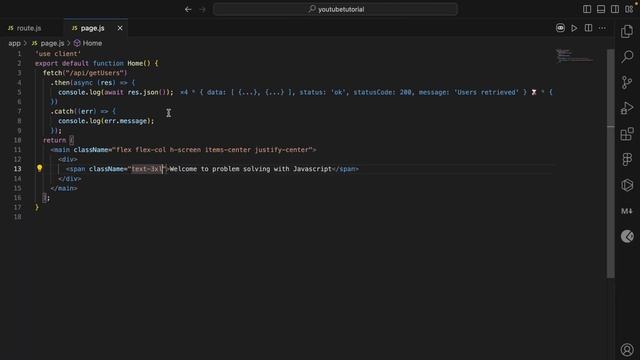Viewport: 640px width, 360px height.
Task: Click the closing span tag on line 13
Action: tap(346, 169)
